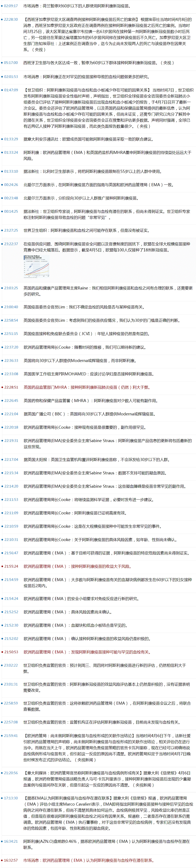
Task: Click the 22:28:30 timestamp
Action: point(11,20)
